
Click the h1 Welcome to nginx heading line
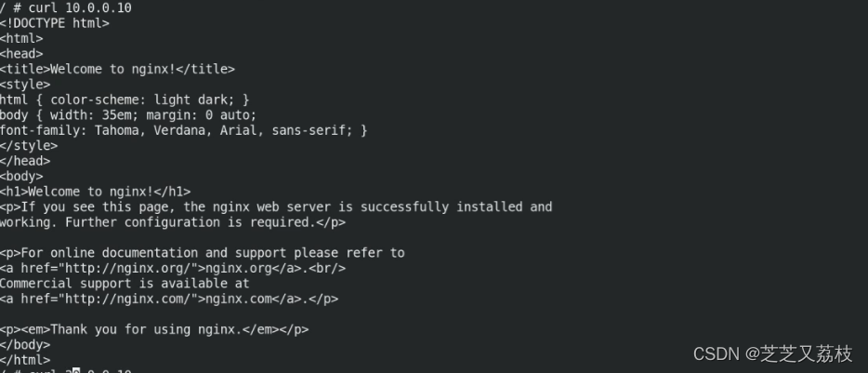tap(95, 192)
